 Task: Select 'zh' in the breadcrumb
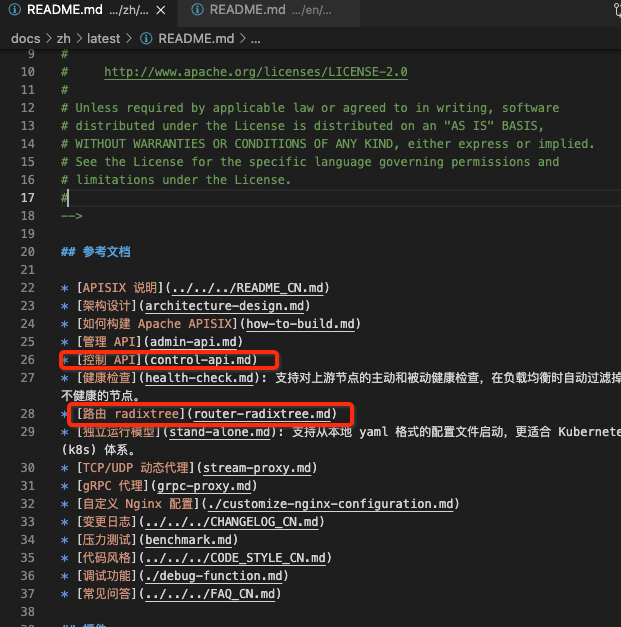[x=63, y=39]
